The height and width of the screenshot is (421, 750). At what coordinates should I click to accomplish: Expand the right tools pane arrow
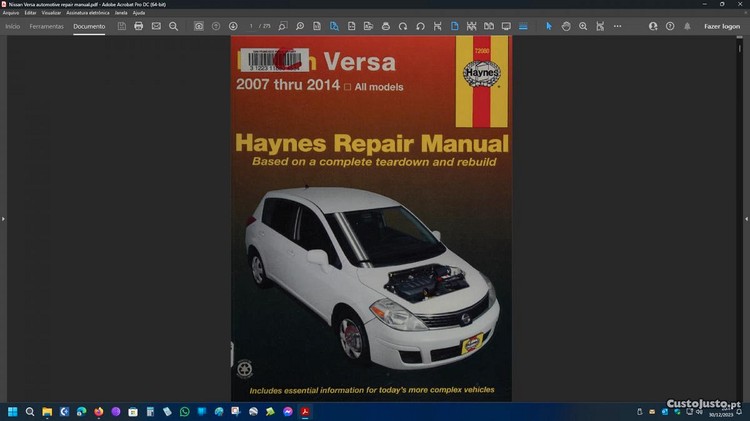746,218
